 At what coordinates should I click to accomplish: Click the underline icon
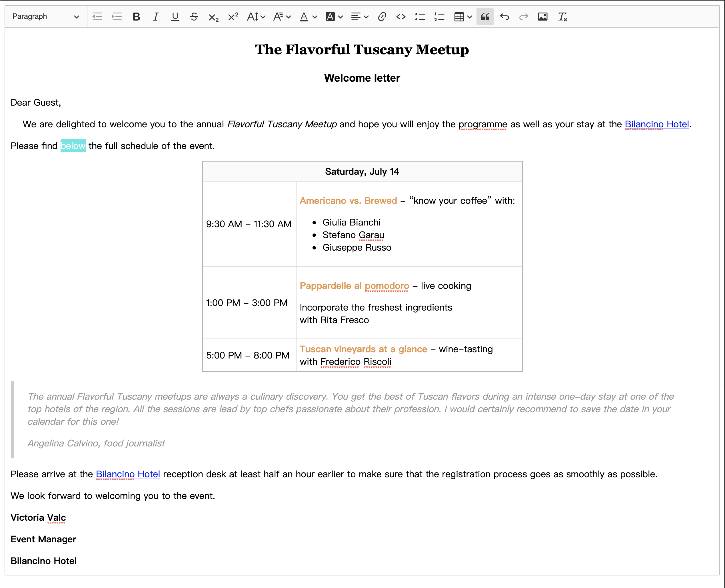point(175,17)
